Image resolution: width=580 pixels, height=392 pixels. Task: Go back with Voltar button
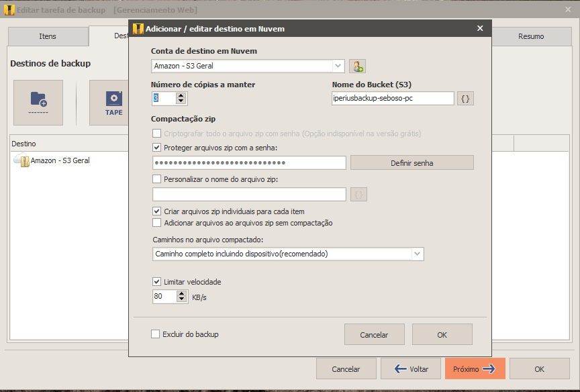point(411,369)
